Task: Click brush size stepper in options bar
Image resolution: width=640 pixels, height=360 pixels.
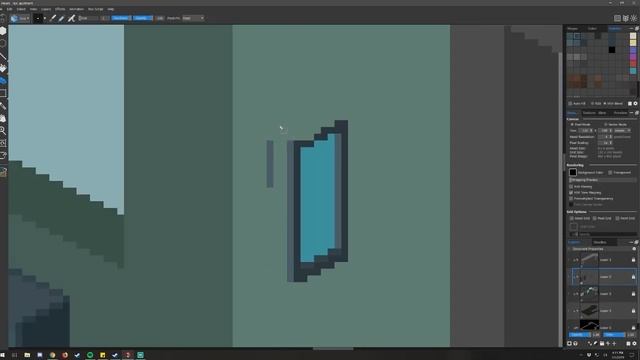Action: 104,18
